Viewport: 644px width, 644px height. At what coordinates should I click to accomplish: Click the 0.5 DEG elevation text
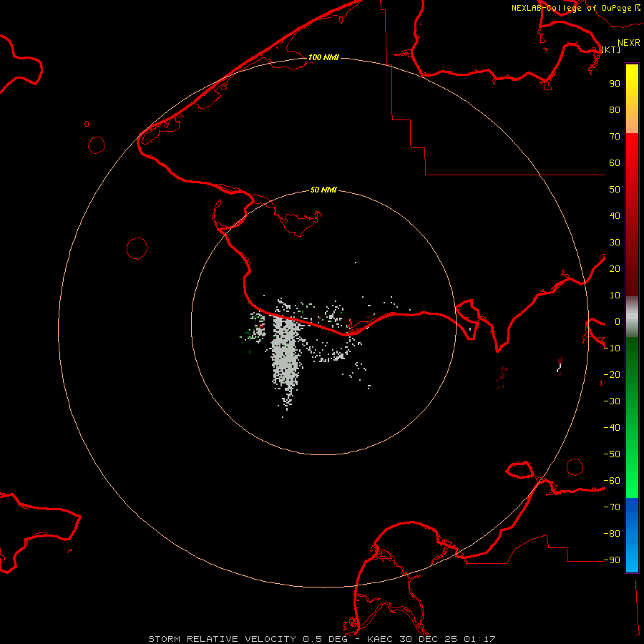click(x=325, y=639)
